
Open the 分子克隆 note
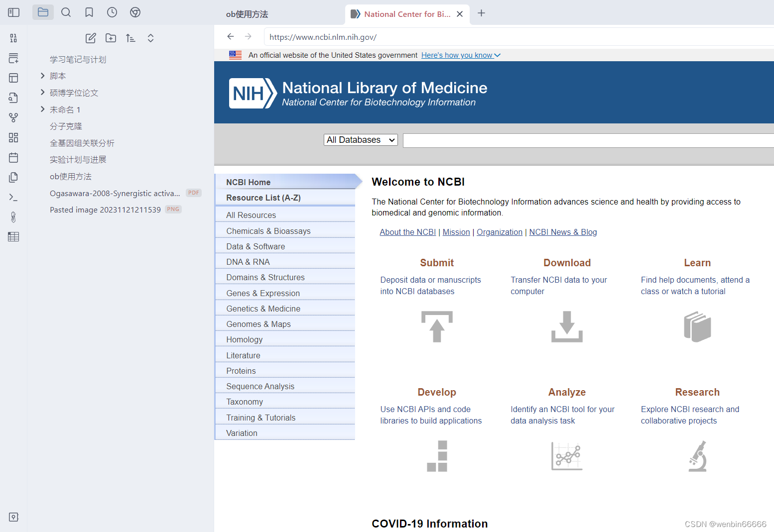(66, 126)
